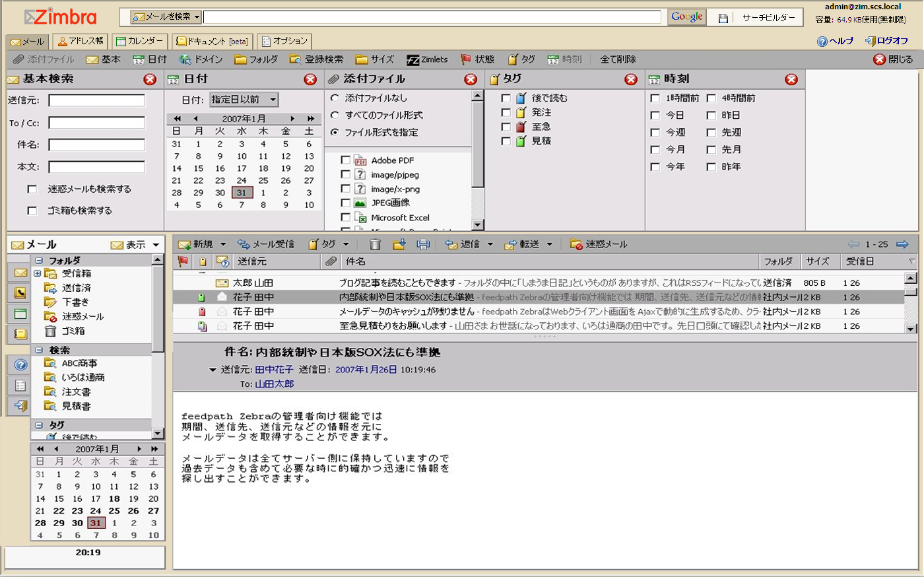Switch to the カレンダー tab
This screenshot has width=924, height=577.
139,41
